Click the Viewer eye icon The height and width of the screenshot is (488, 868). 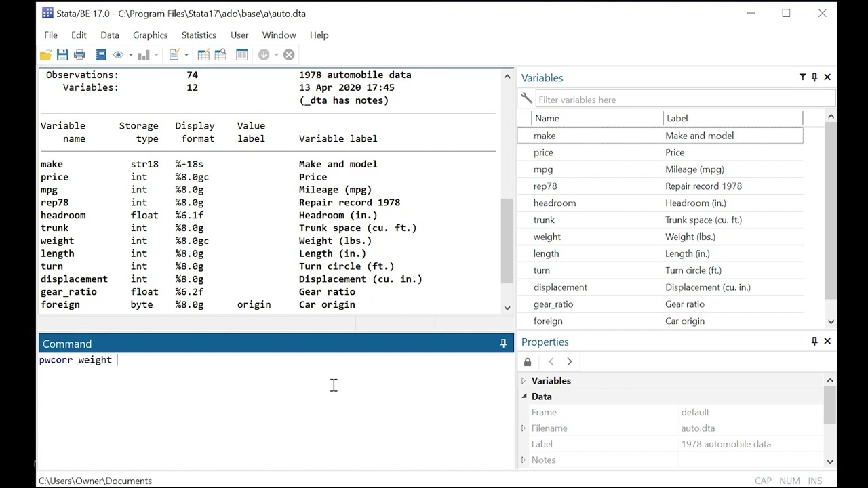click(x=118, y=55)
